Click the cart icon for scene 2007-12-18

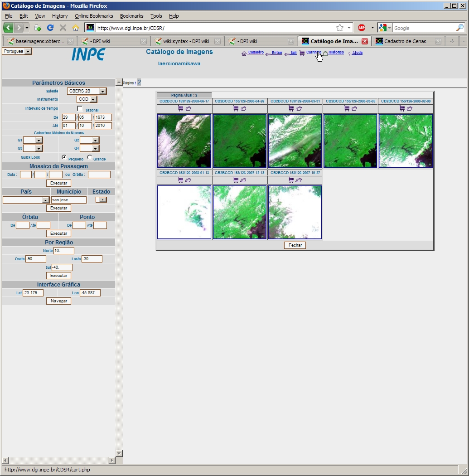[236, 180]
